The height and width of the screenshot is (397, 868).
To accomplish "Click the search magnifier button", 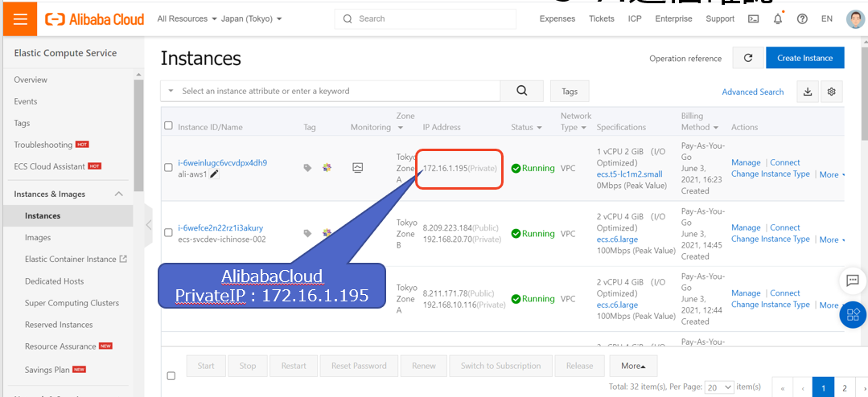I will coord(521,92).
